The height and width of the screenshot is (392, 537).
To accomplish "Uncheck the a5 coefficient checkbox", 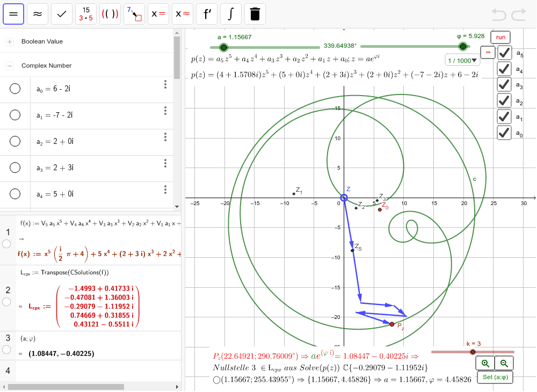I will [504, 53].
